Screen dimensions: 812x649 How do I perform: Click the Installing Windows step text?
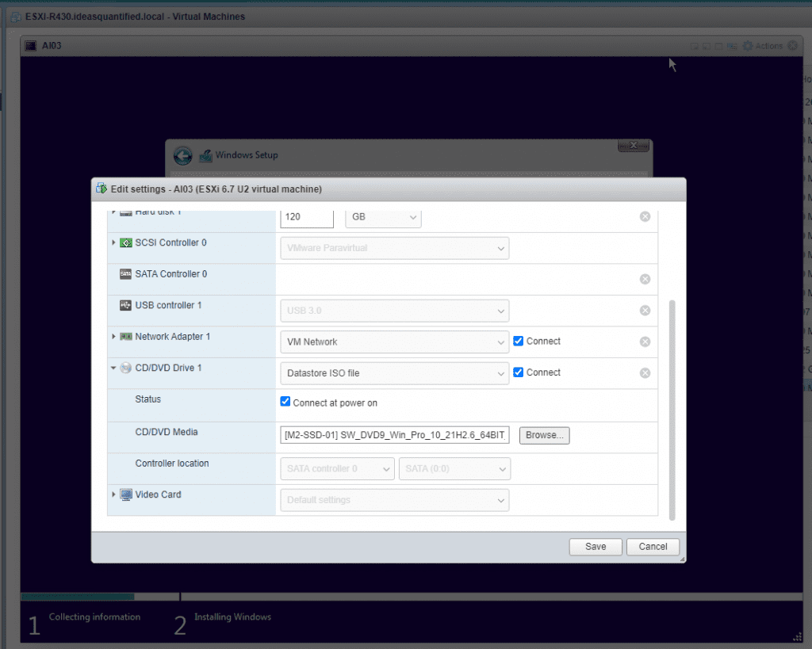click(x=232, y=617)
